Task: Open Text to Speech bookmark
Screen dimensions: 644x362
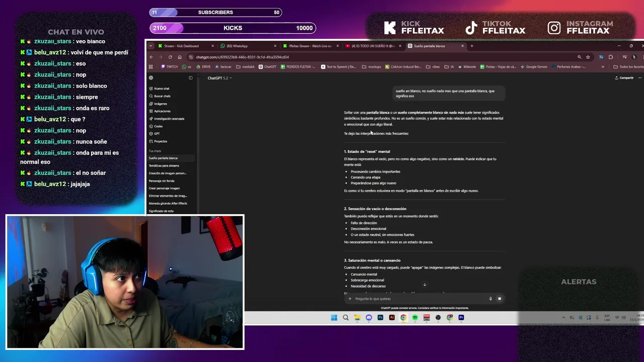Action: pyautogui.click(x=338, y=66)
